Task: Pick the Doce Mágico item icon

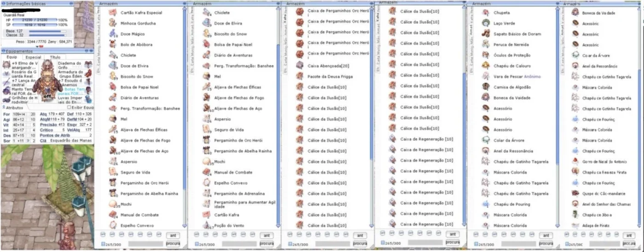Action: coord(113,34)
